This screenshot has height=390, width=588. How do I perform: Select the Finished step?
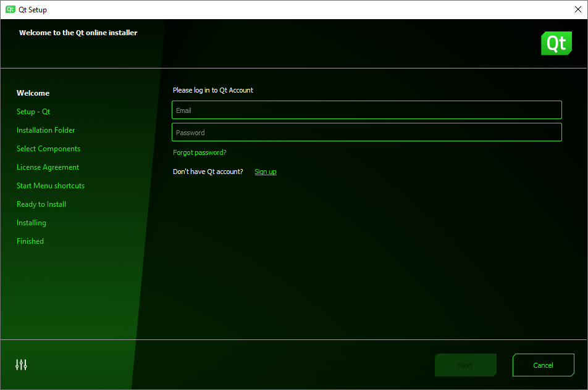(x=30, y=241)
